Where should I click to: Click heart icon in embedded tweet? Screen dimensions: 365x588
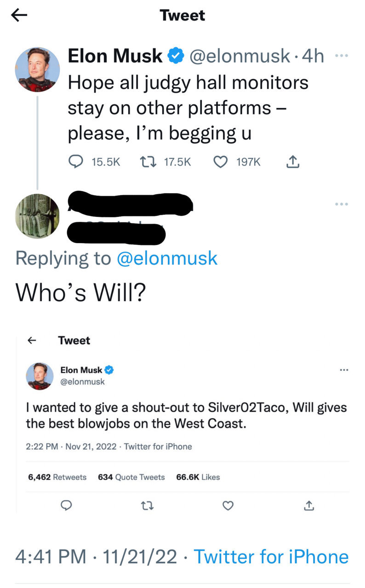tap(228, 506)
